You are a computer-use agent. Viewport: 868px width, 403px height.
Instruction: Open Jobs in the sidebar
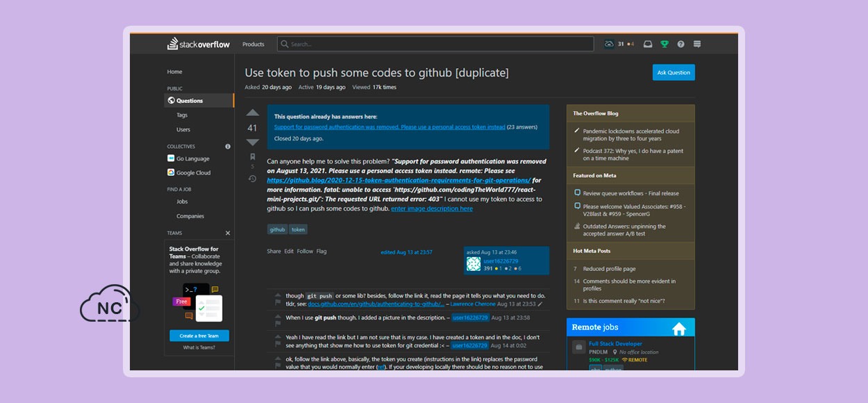182,201
